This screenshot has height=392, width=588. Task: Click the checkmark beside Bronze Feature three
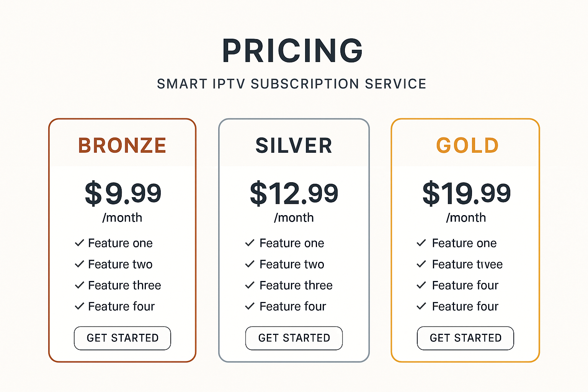click(x=79, y=285)
